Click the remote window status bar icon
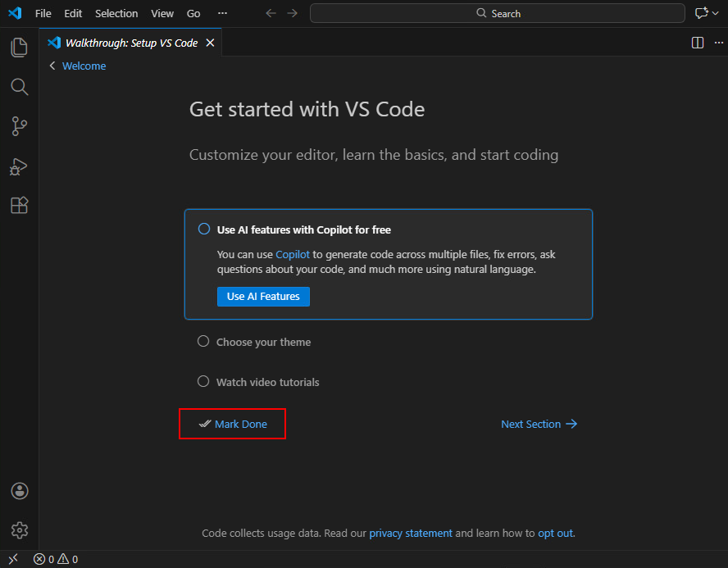The image size is (728, 568). tap(13, 559)
